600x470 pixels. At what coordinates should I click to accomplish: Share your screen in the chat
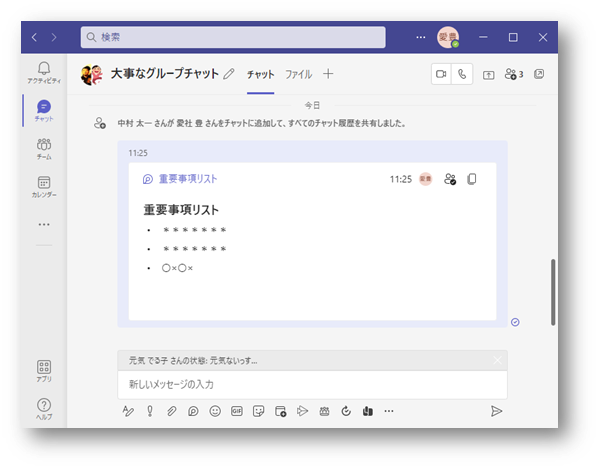pos(488,74)
